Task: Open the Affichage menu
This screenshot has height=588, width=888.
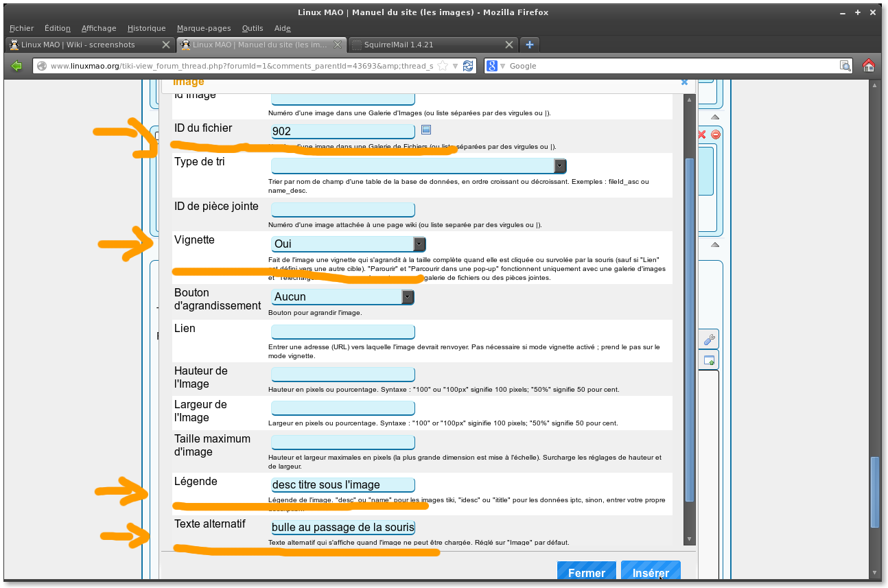Action: click(99, 28)
